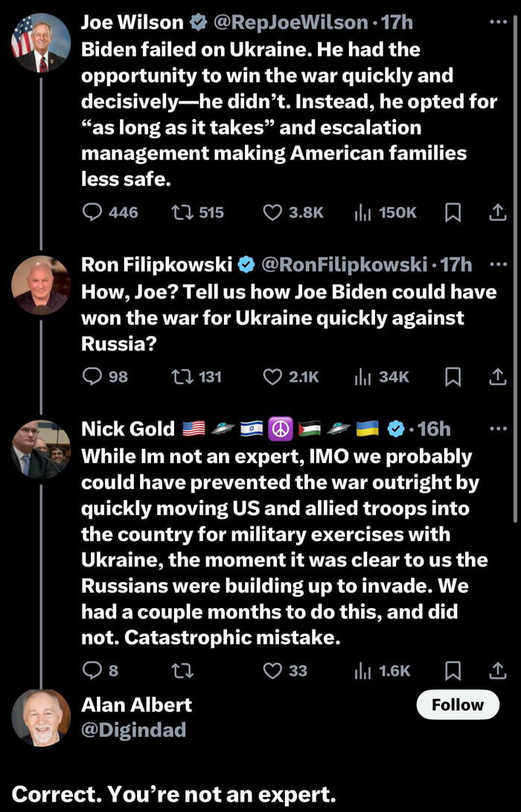
Task: Open more options on Joe Wilson's tweet
Action: tap(497, 22)
